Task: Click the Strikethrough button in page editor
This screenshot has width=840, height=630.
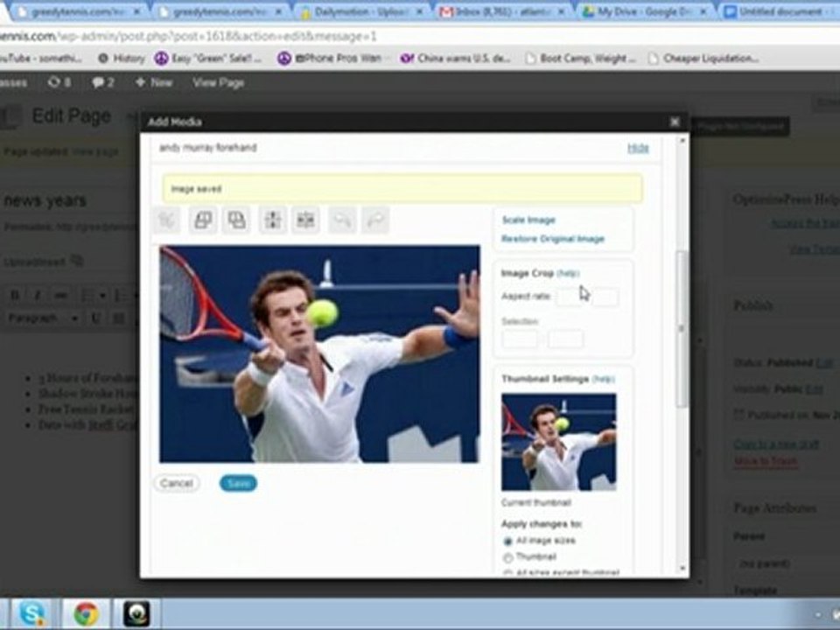Action: click(x=61, y=295)
